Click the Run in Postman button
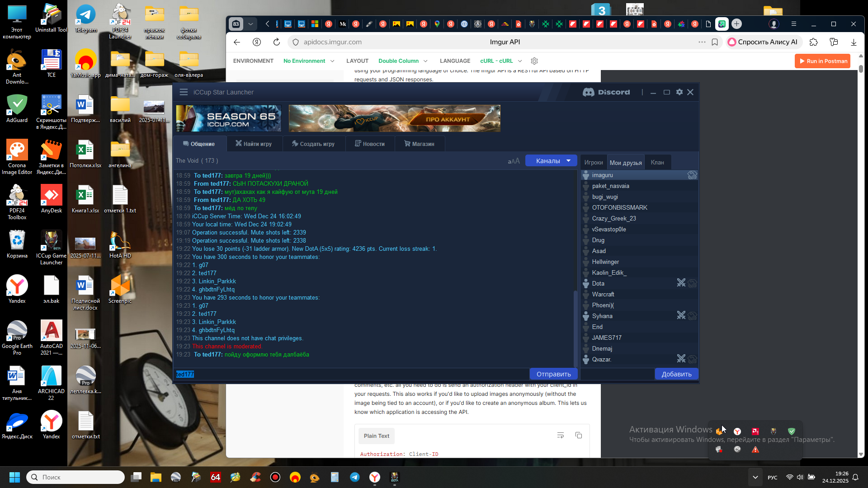 822,61
